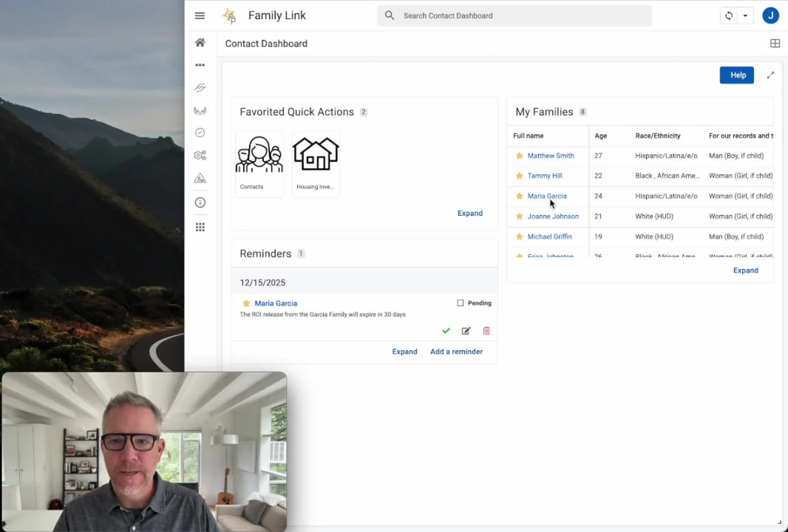Click the My Families count badge 8

coord(583,112)
